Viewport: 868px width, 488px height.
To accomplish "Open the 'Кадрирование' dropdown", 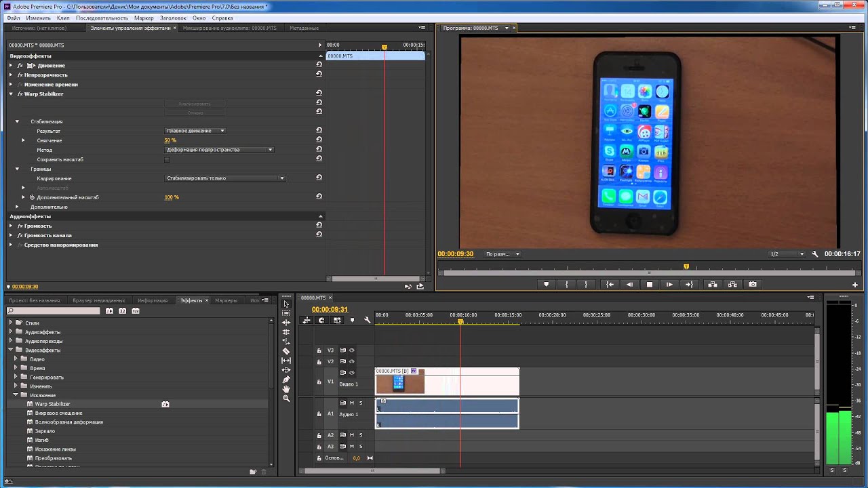I will click(225, 178).
